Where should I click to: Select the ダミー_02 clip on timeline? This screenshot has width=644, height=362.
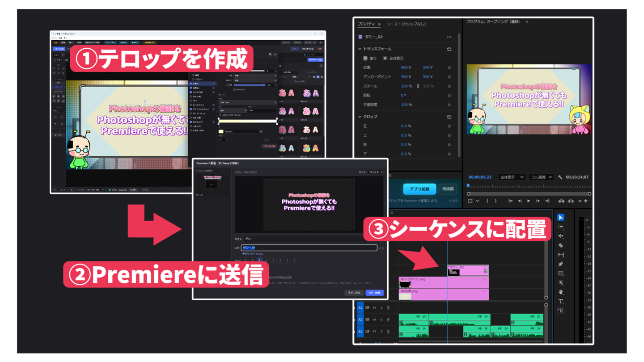pos(468,270)
